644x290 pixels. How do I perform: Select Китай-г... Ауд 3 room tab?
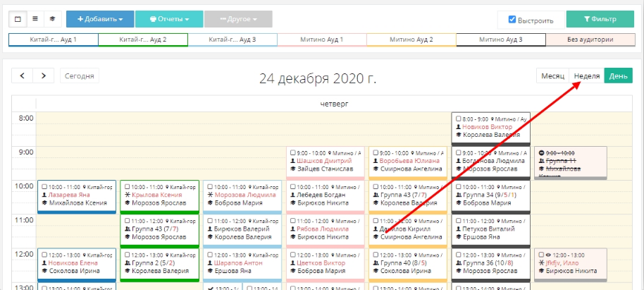[x=233, y=40]
